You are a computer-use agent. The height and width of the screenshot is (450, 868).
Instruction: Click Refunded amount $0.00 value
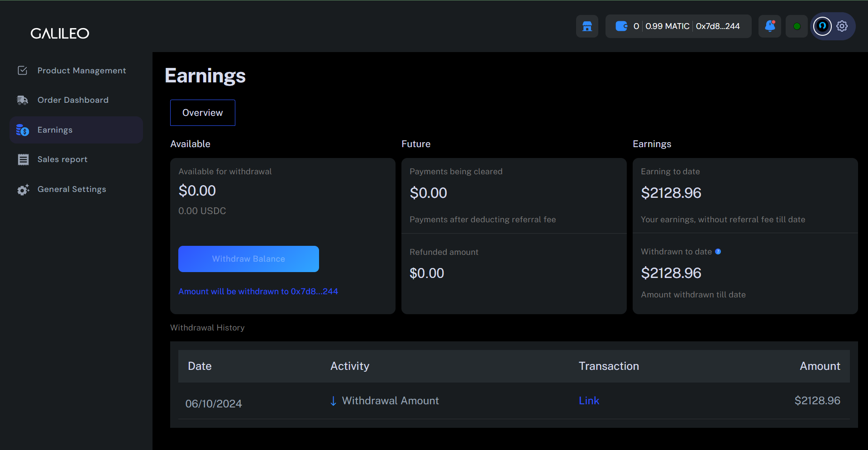coord(427,273)
